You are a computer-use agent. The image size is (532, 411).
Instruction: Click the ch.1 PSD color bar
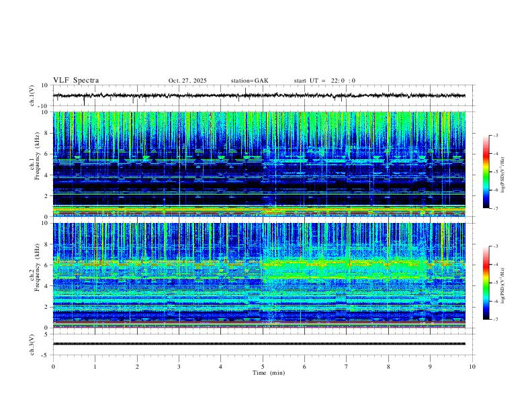(486, 172)
